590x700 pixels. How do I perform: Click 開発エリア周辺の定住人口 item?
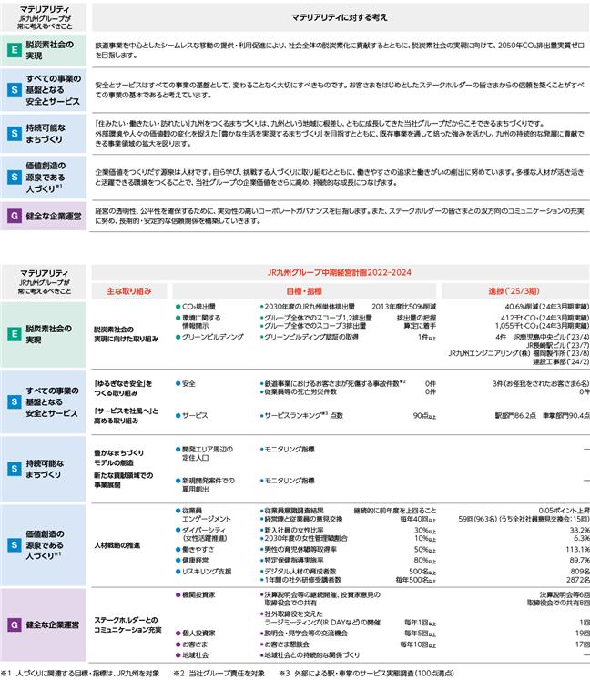coord(204,453)
